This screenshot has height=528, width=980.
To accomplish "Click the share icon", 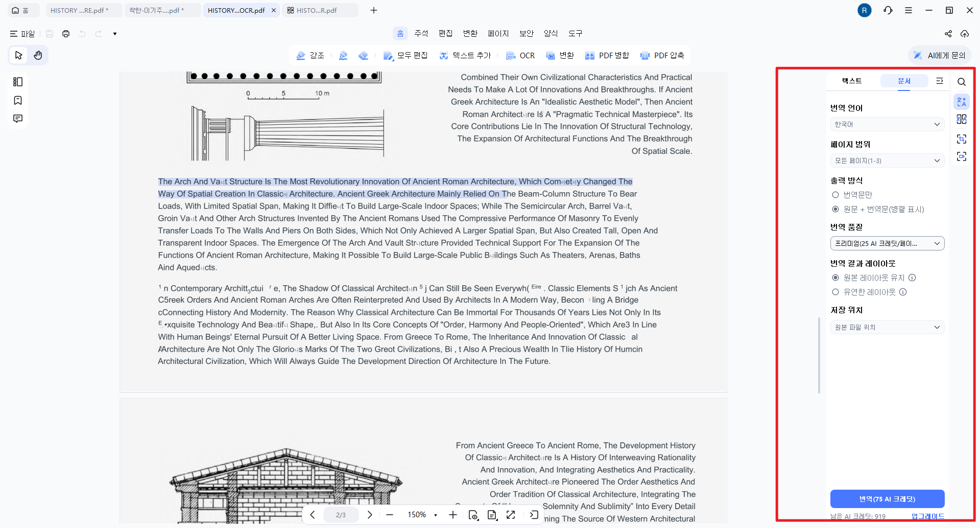I will (948, 34).
